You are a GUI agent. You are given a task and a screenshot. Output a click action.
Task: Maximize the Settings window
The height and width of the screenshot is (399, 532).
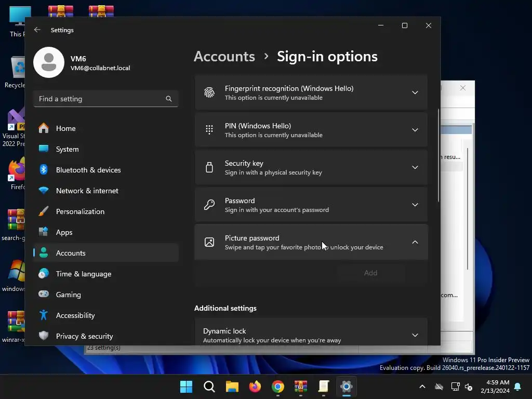(x=404, y=25)
